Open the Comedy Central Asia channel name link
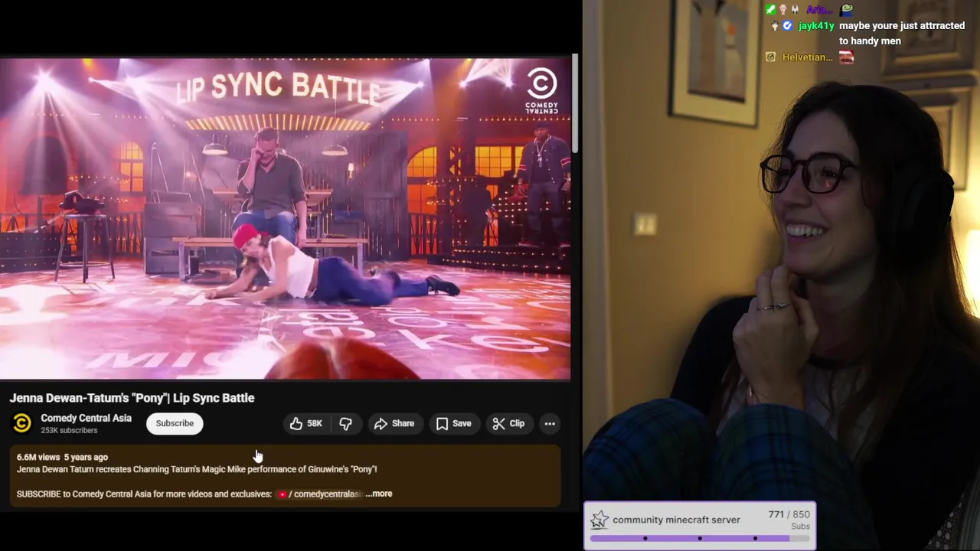This screenshot has height=551, width=980. pyautogui.click(x=86, y=419)
